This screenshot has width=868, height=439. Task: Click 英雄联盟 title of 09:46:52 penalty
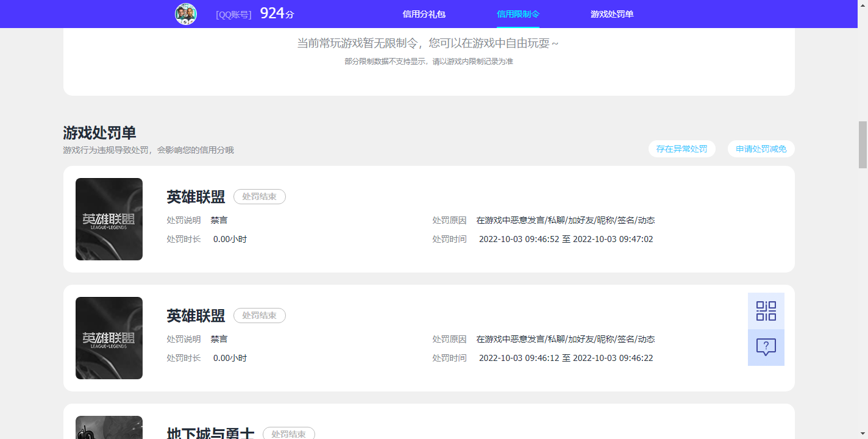[x=196, y=197]
